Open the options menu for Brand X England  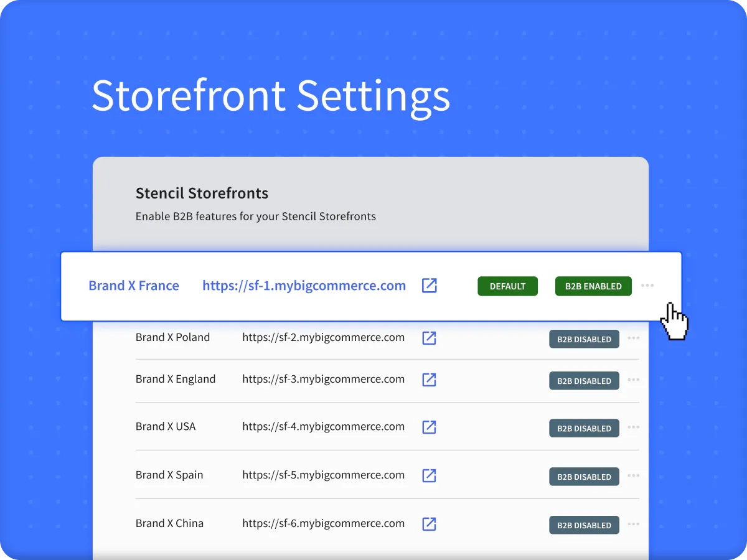point(633,380)
